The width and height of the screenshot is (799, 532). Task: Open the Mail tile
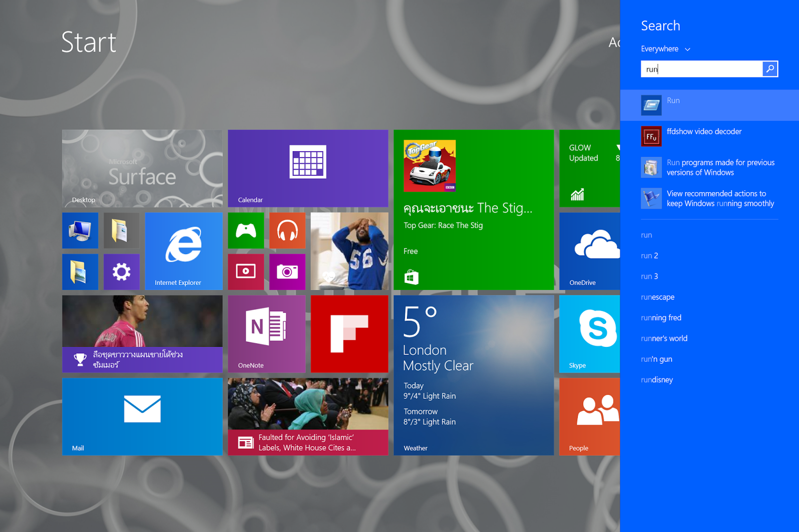[142, 417]
